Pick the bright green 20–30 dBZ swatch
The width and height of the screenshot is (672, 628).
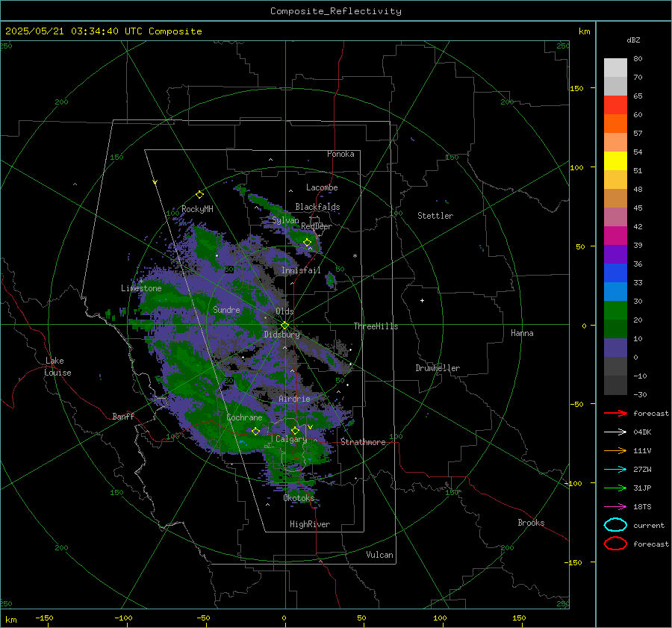[615, 311]
